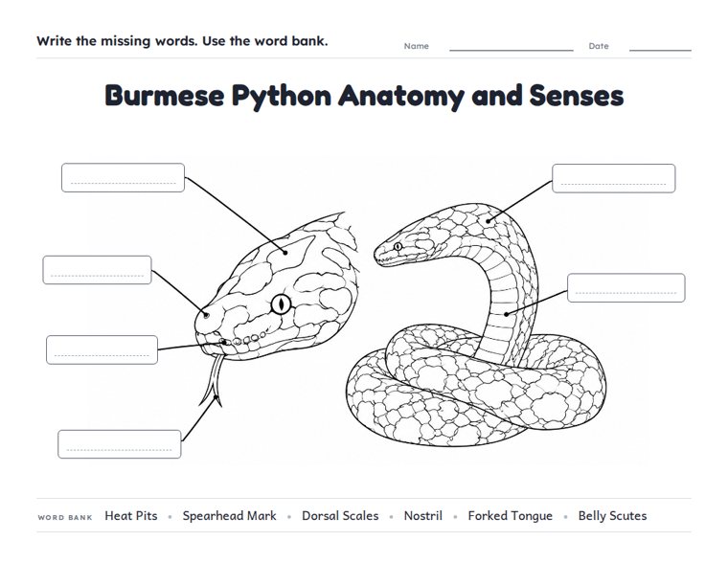Click the 'WORD BANK' label
This screenshot has width=728, height=562.
tap(65, 517)
